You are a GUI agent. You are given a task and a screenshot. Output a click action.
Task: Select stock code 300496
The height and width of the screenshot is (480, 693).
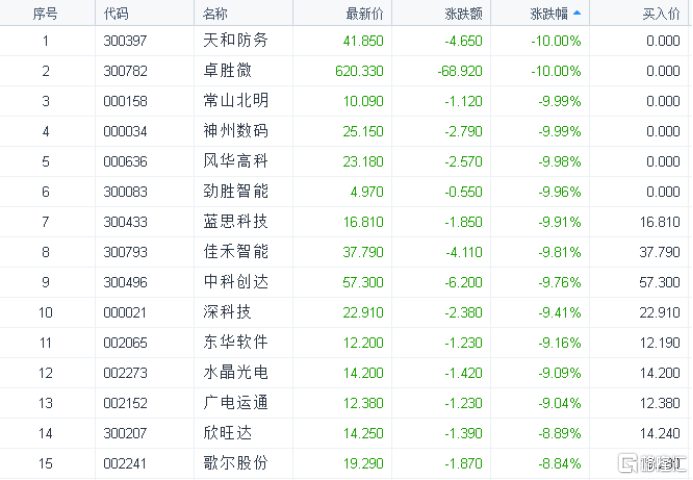click(x=125, y=282)
